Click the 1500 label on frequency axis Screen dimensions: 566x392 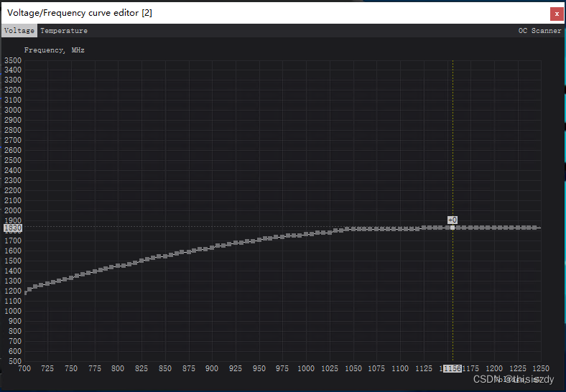click(x=13, y=261)
